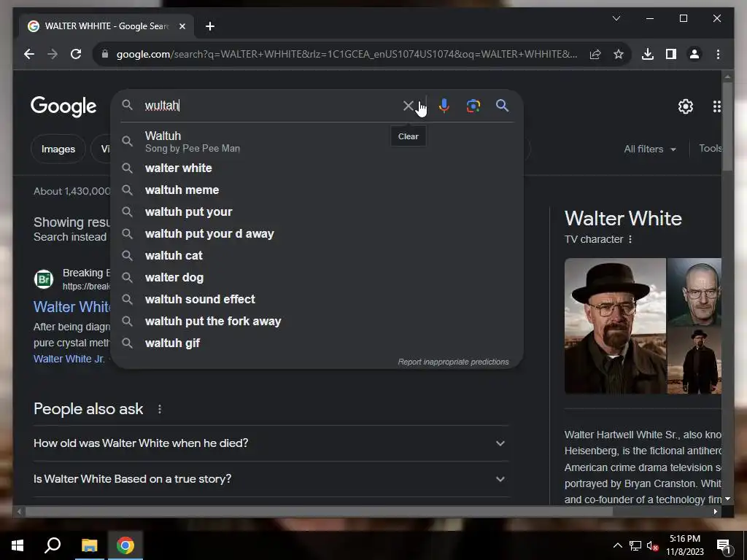
Task: Close the WALTER WHHITE tab
Action: tap(182, 26)
